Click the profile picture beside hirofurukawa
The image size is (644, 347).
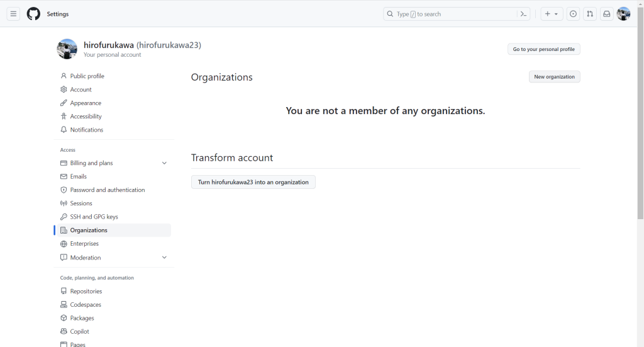click(x=67, y=49)
